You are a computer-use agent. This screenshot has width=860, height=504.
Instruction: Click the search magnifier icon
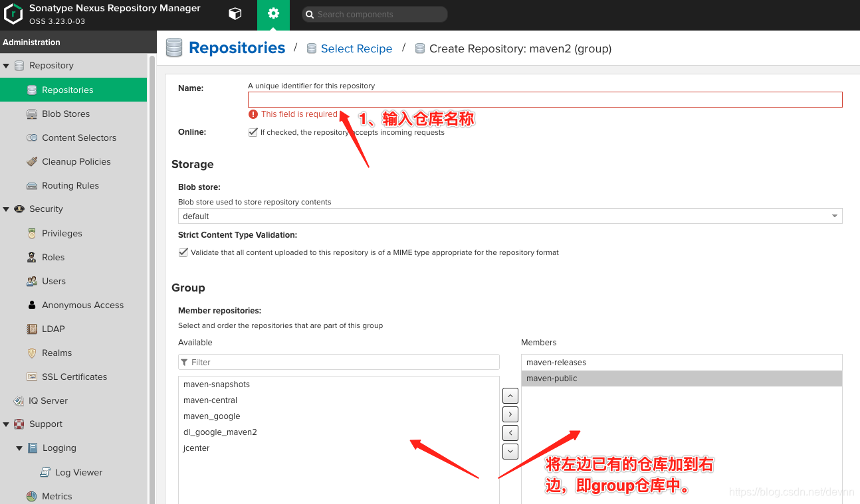(x=310, y=15)
